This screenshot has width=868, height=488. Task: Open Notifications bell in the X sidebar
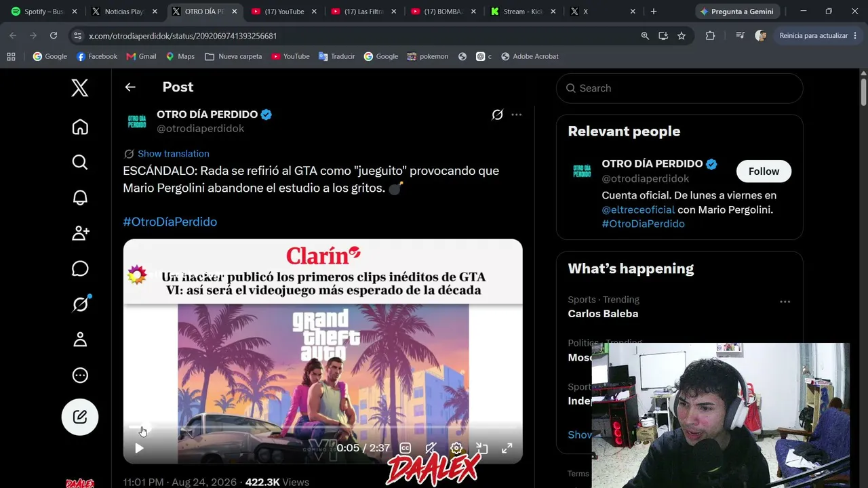coord(80,197)
